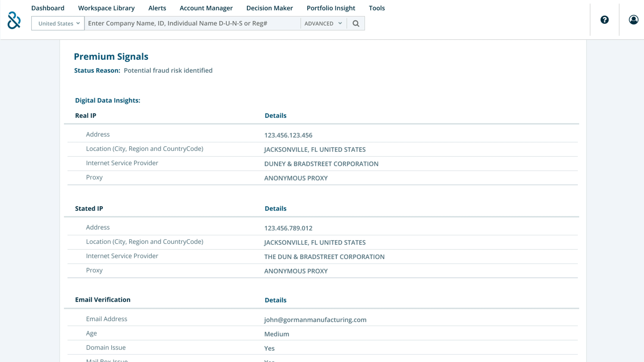The image size is (644, 362).
Task: Click the Digital Data Insights label
Action: pyautogui.click(x=108, y=100)
